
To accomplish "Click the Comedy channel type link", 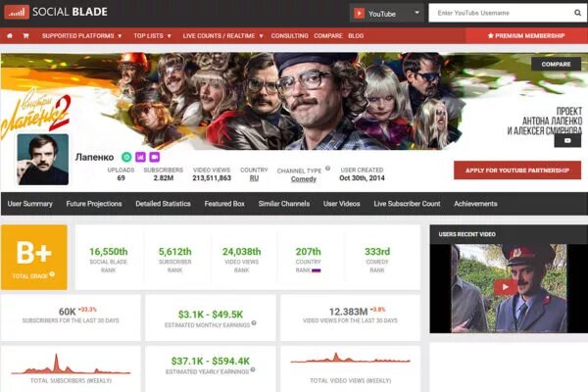I will pyautogui.click(x=304, y=179).
